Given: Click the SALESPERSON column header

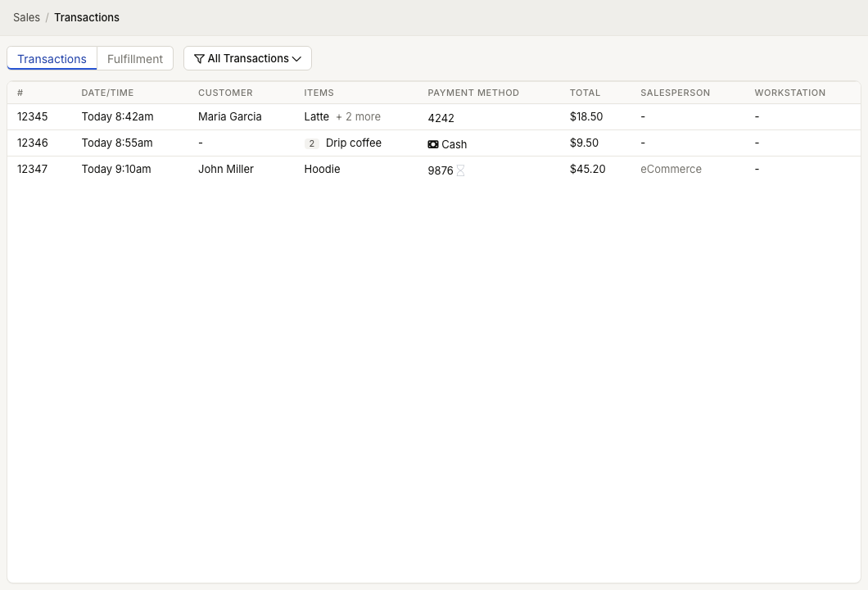Looking at the screenshot, I should pos(676,93).
